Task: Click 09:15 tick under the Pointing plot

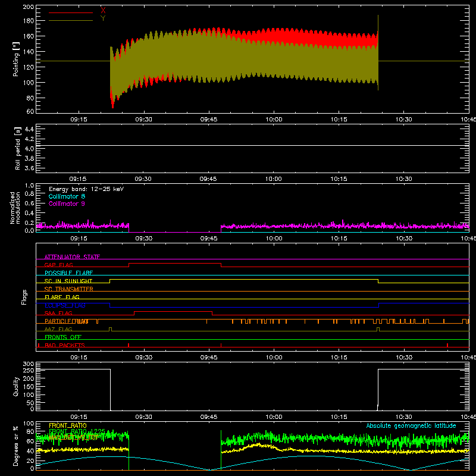Action: tap(79, 120)
